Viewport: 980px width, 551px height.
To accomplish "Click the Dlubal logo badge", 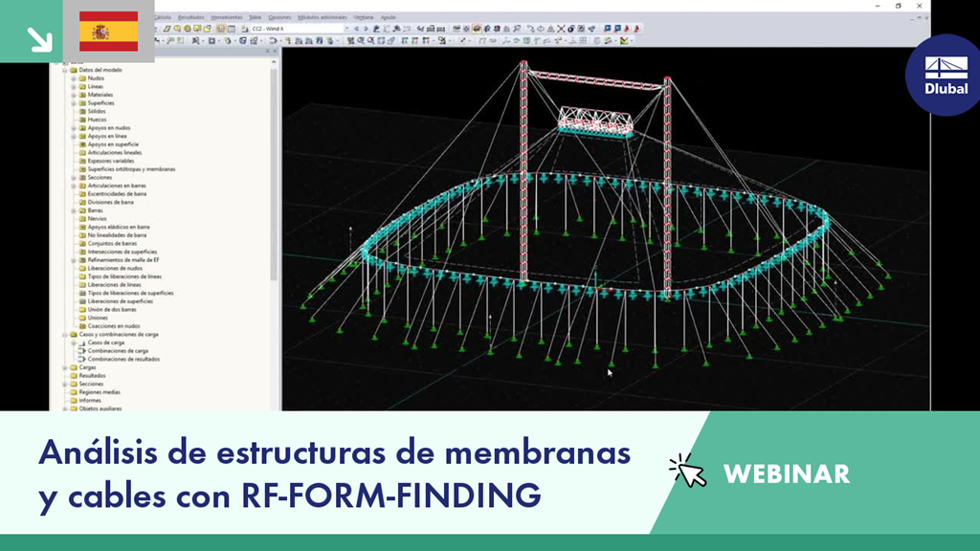I will [x=946, y=75].
